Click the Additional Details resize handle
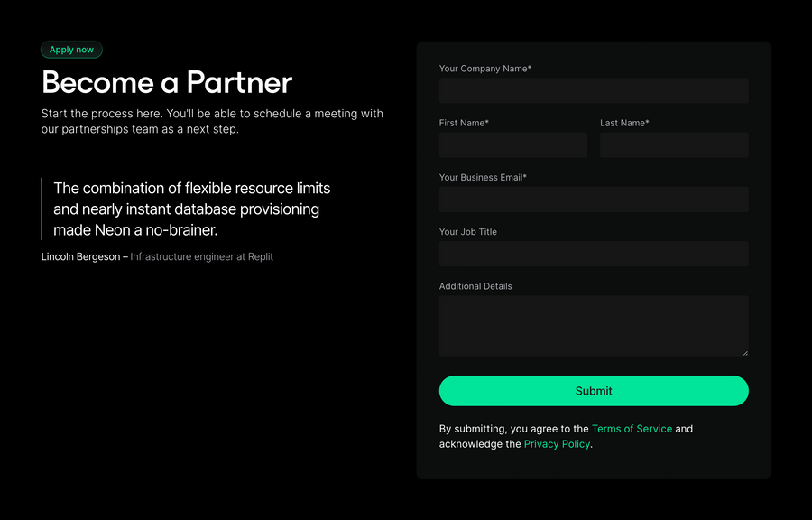This screenshot has width=812, height=520. (745, 351)
